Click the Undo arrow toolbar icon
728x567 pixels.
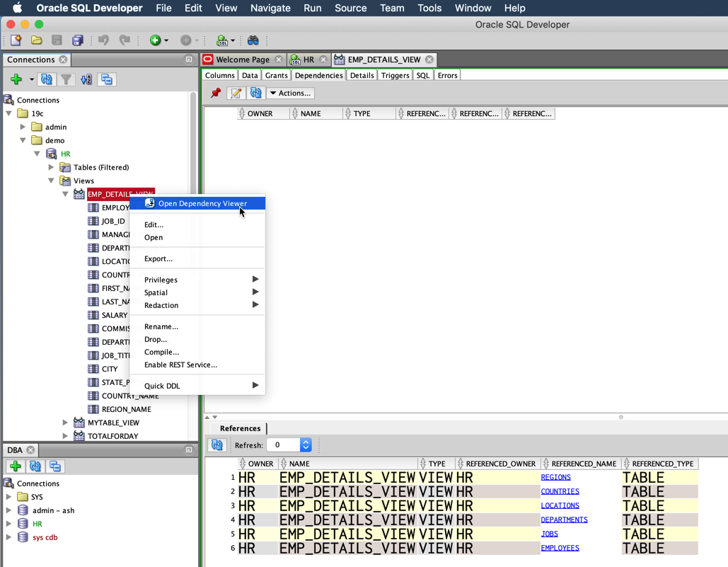coord(103,40)
